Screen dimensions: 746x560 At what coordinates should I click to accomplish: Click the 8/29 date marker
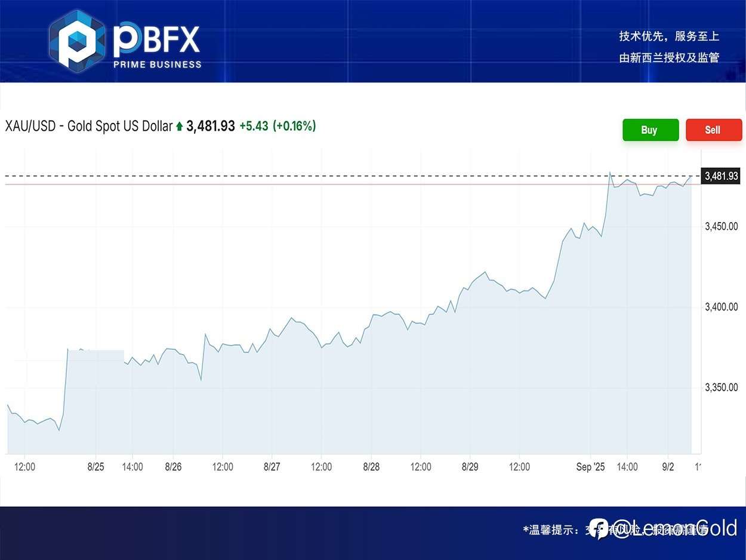470,467
